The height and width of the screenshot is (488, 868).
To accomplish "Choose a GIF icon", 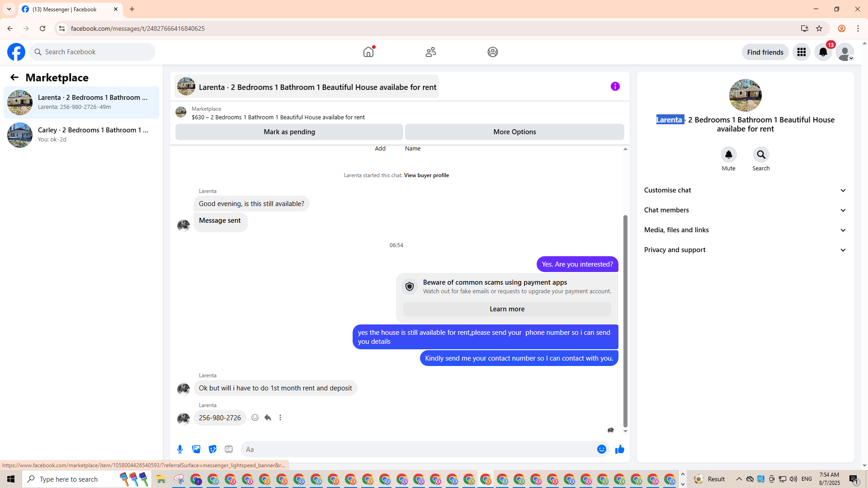I will click(229, 449).
